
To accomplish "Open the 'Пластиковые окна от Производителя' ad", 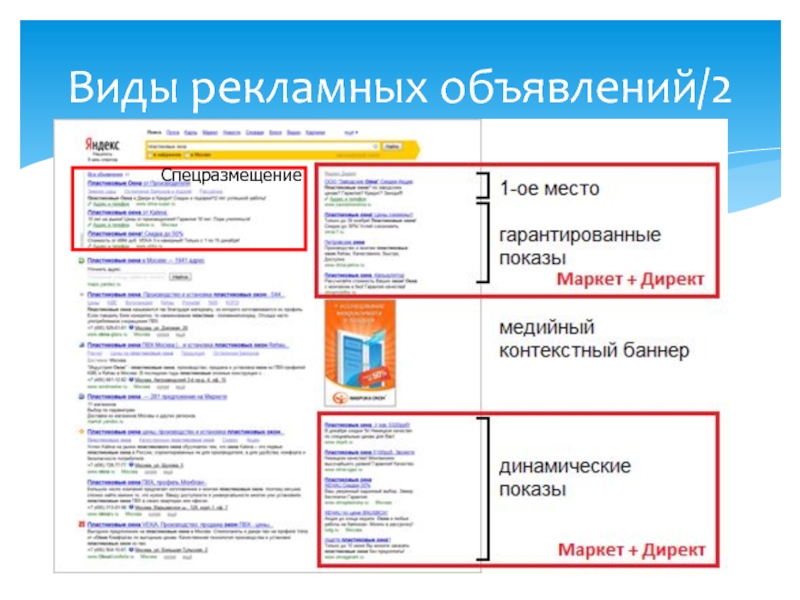I will point(139,183).
